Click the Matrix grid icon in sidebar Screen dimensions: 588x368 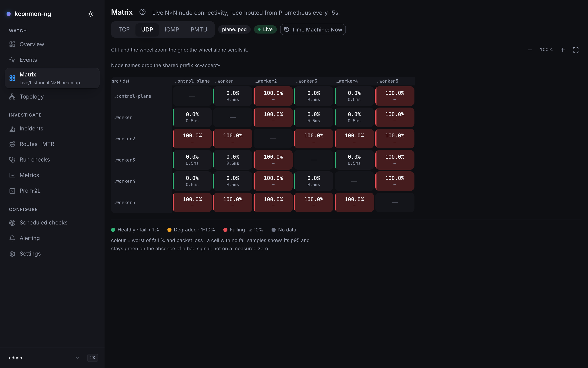[x=12, y=78]
